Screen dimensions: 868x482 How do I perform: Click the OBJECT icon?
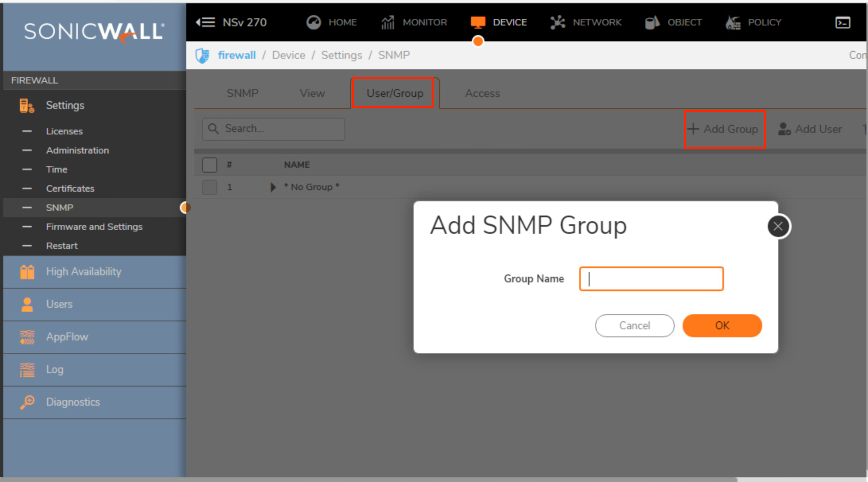click(652, 22)
